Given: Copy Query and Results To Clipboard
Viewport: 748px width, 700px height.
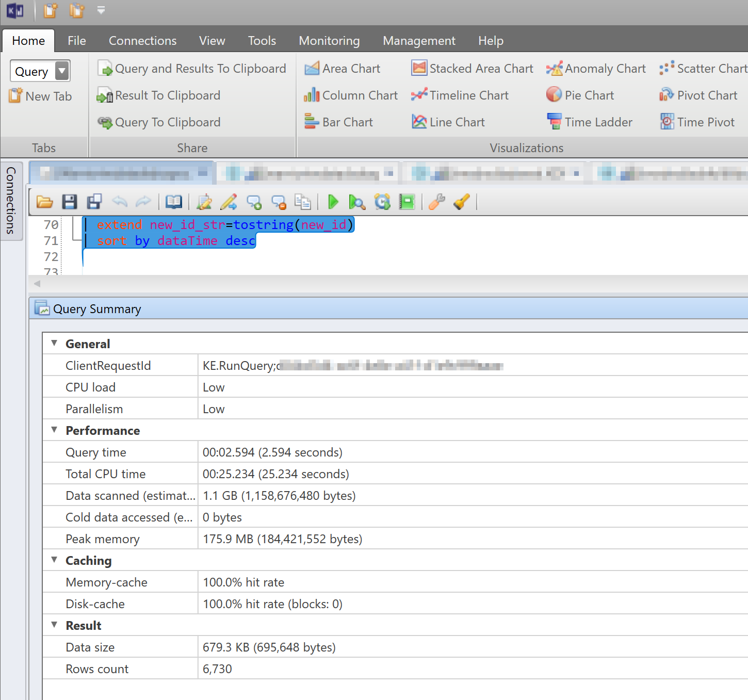Looking at the screenshot, I should point(192,69).
